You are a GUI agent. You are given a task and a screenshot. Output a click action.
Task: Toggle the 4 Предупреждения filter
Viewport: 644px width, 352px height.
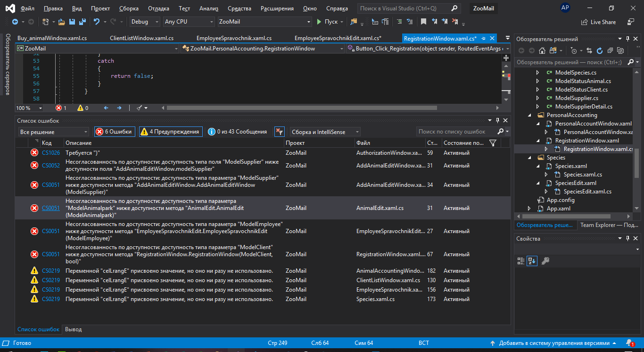(x=171, y=132)
